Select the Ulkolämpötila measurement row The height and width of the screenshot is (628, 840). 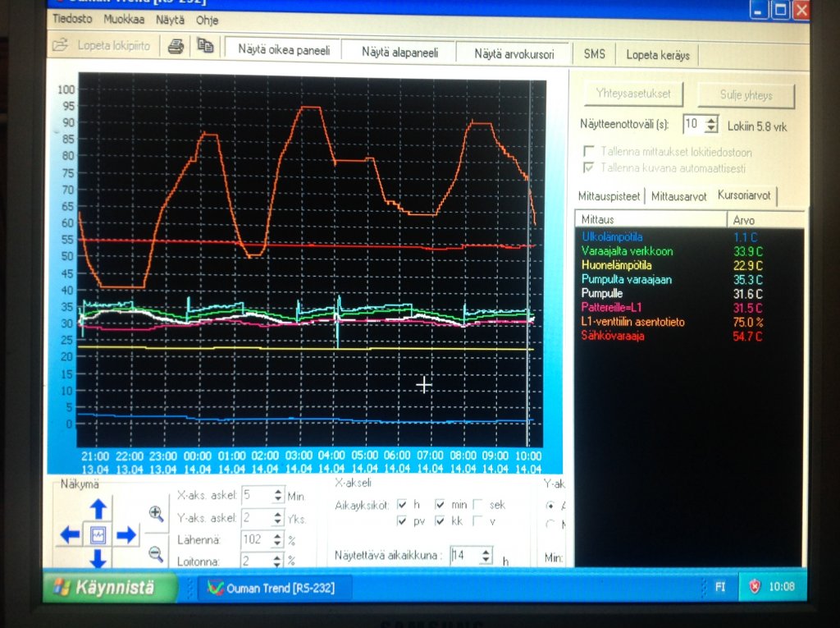[611, 237]
